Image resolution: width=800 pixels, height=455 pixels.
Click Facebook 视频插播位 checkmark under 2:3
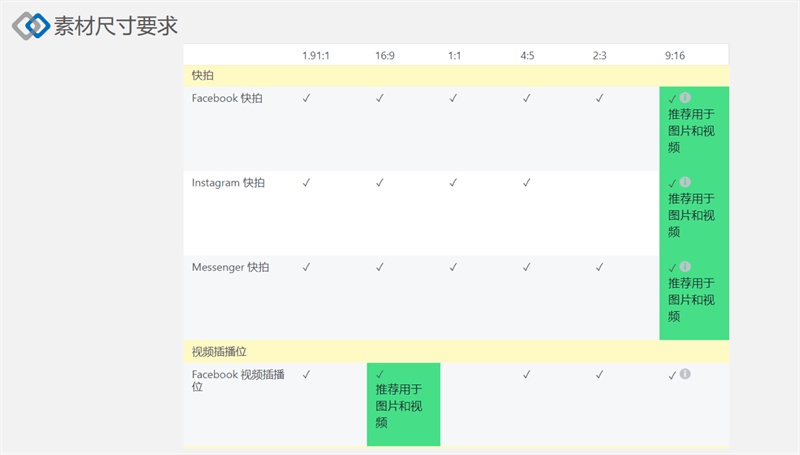click(599, 374)
